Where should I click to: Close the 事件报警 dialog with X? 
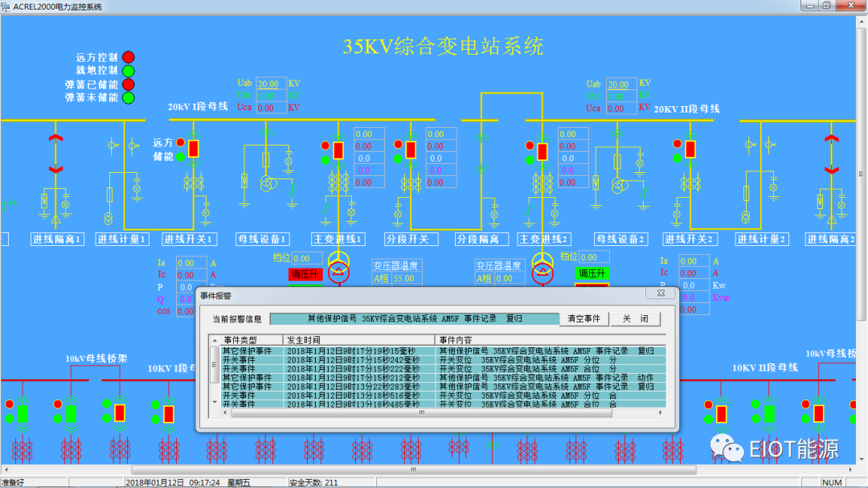[x=661, y=293]
